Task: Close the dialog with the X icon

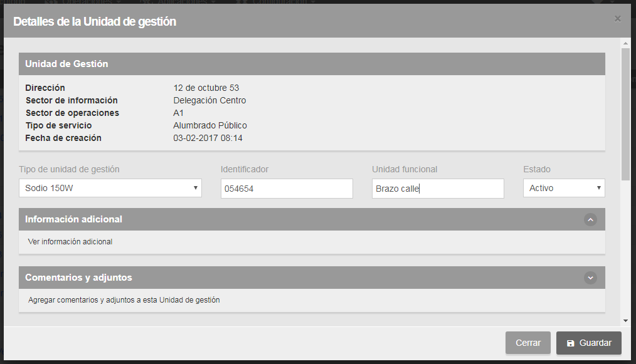Action: (x=618, y=19)
